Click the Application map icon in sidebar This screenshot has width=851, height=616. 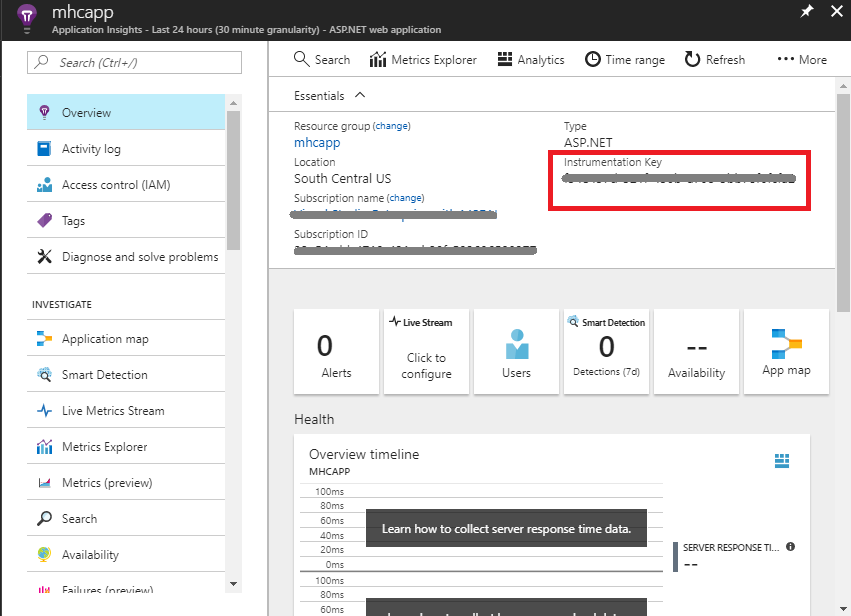point(45,339)
